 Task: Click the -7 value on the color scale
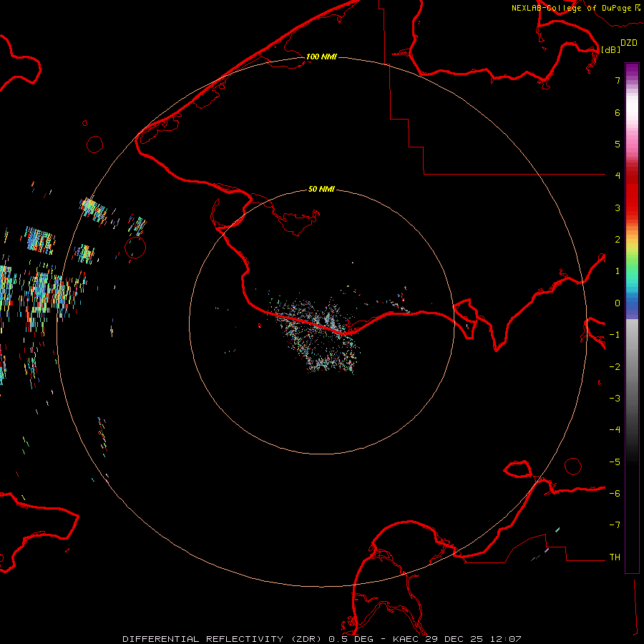[615, 525]
